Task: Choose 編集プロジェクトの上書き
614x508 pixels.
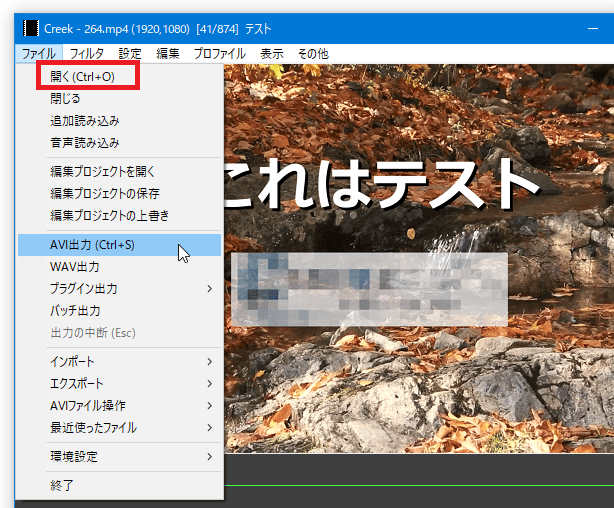Action: (119, 215)
